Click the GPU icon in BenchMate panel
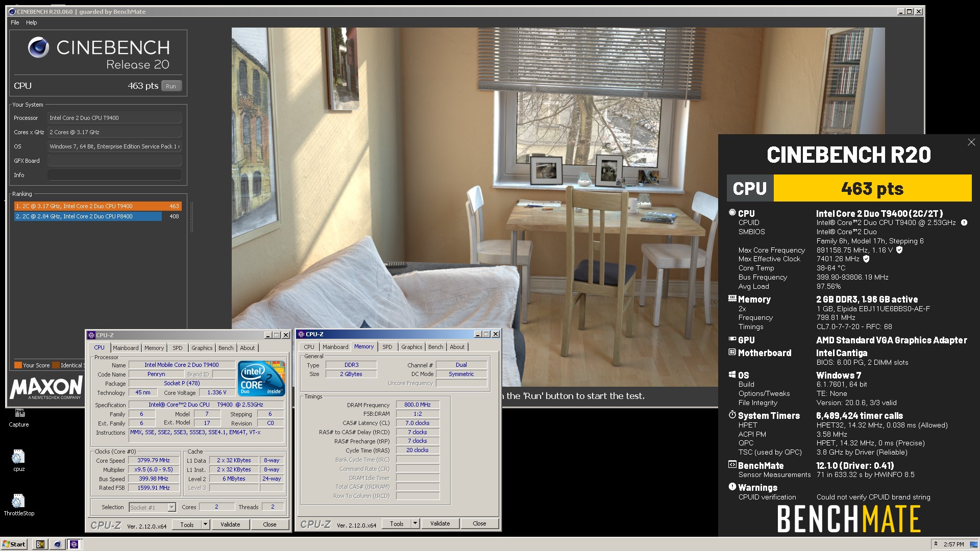The image size is (980, 551). 732,339
